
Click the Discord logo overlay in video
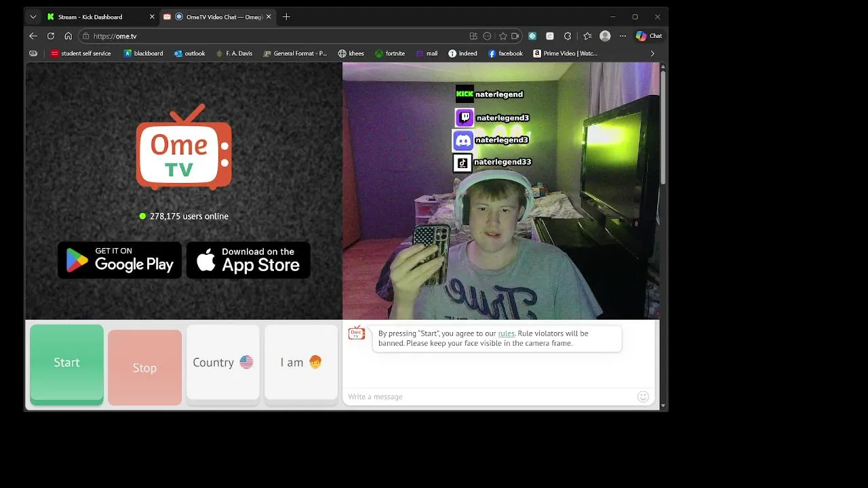pyautogui.click(x=463, y=140)
